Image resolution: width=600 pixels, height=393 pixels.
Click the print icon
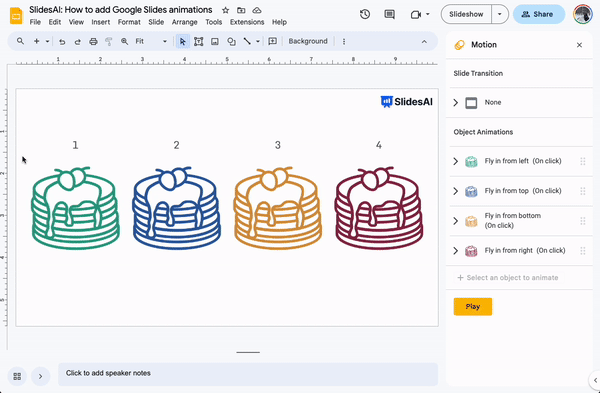(x=93, y=41)
